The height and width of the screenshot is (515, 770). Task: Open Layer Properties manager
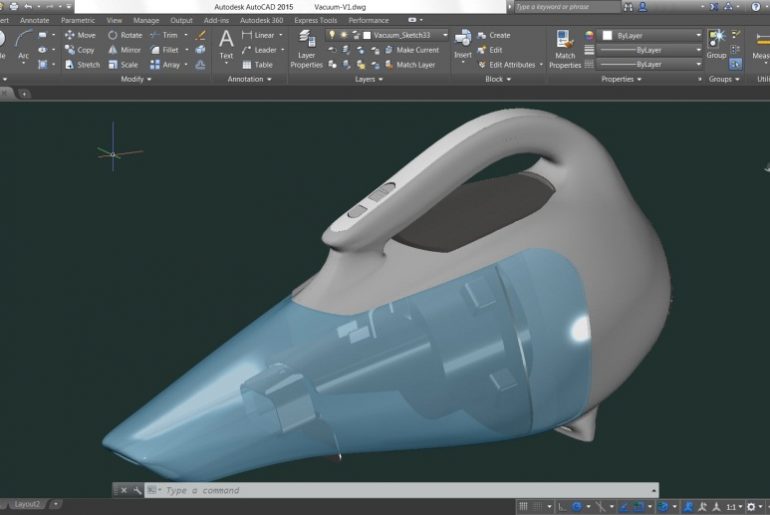click(x=306, y=48)
